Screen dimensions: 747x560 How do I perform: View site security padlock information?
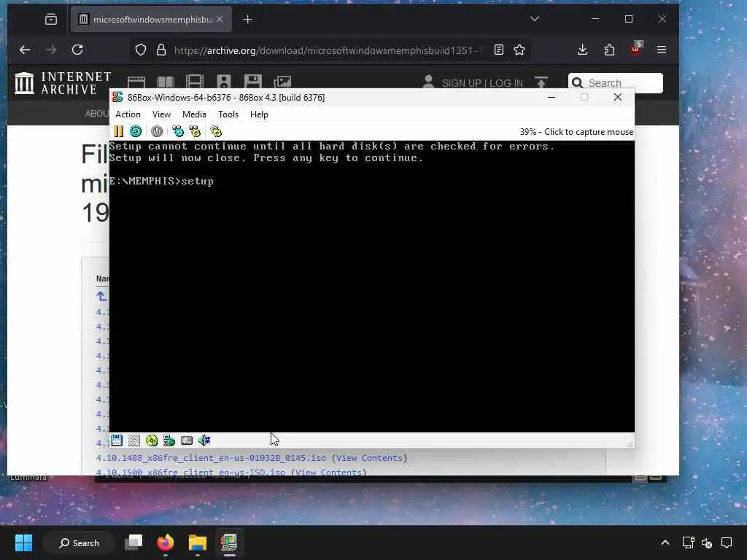(x=161, y=50)
